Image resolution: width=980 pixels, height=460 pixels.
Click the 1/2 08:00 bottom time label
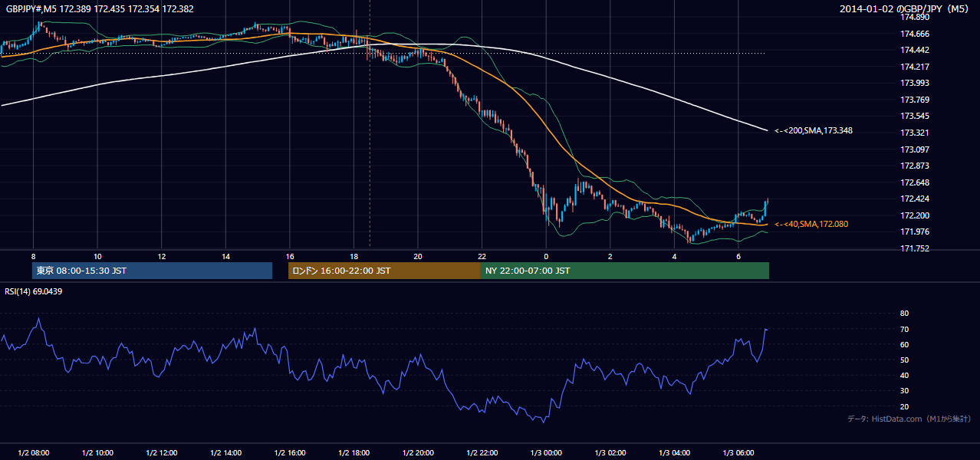(x=33, y=452)
